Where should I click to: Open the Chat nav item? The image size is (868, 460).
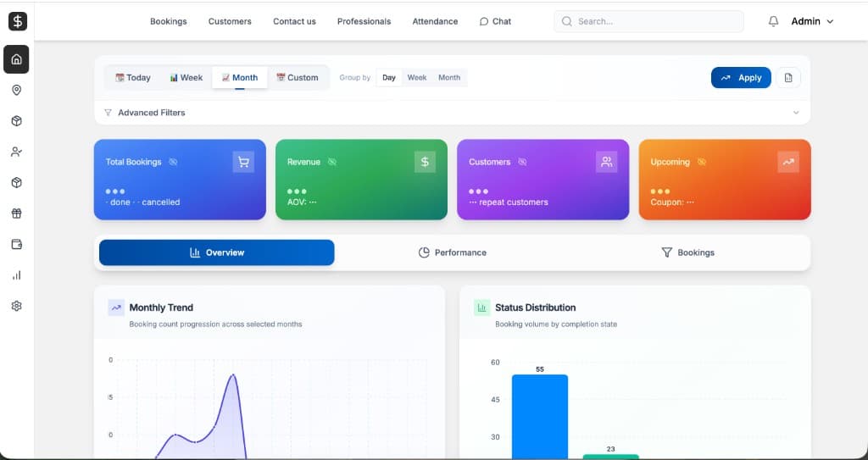click(495, 21)
